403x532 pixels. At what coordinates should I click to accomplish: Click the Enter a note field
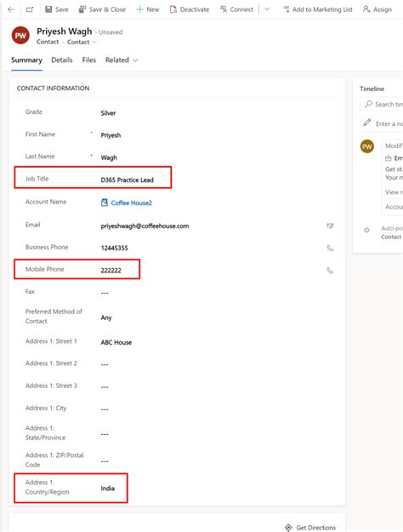(389, 123)
